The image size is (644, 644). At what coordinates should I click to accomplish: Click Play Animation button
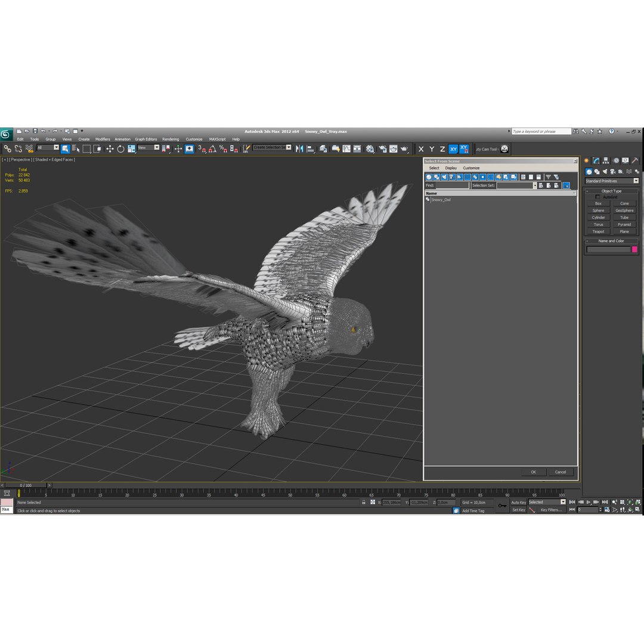[589, 502]
